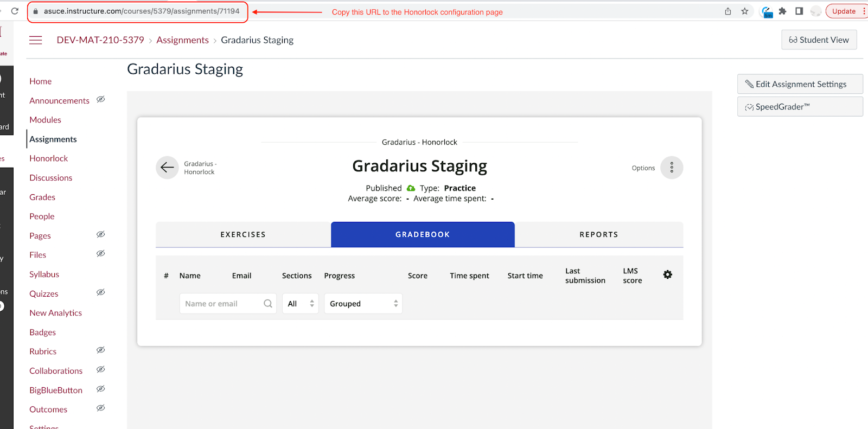Open Rubrics link in sidebar

43,351
